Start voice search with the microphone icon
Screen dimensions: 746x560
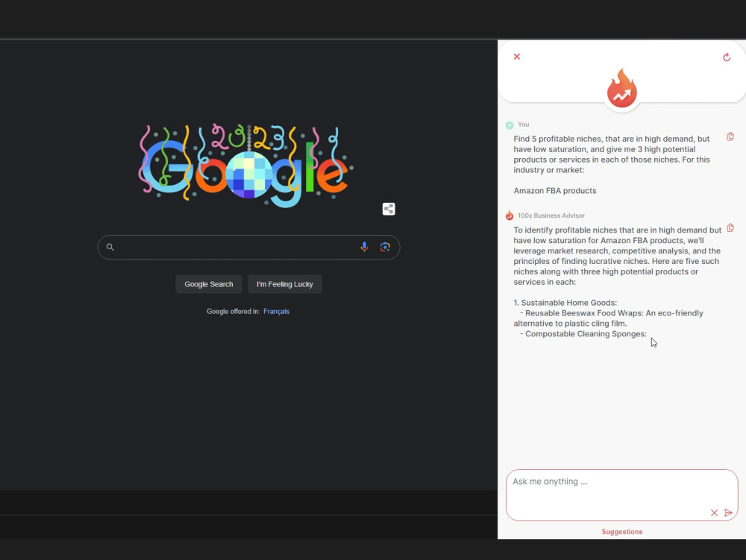[x=364, y=247]
